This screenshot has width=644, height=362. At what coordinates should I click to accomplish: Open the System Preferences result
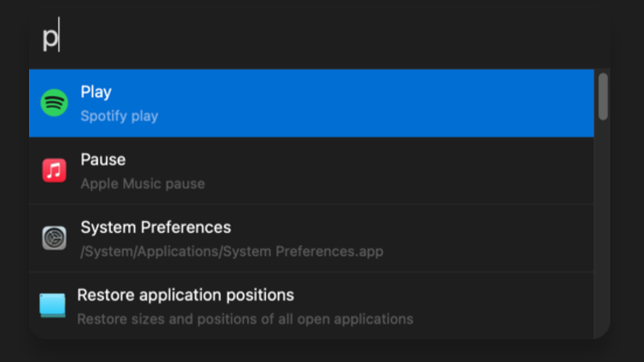[x=312, y=238]
